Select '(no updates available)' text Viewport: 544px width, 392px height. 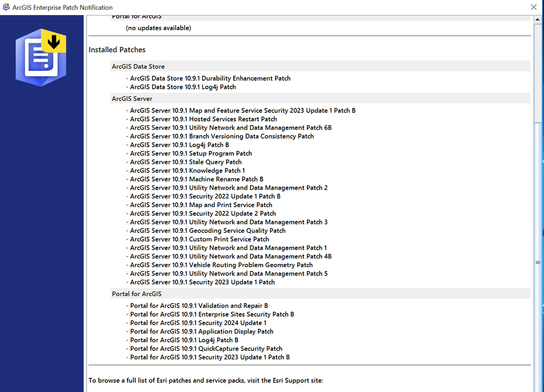pyautogui.click(x=158, y=28)
